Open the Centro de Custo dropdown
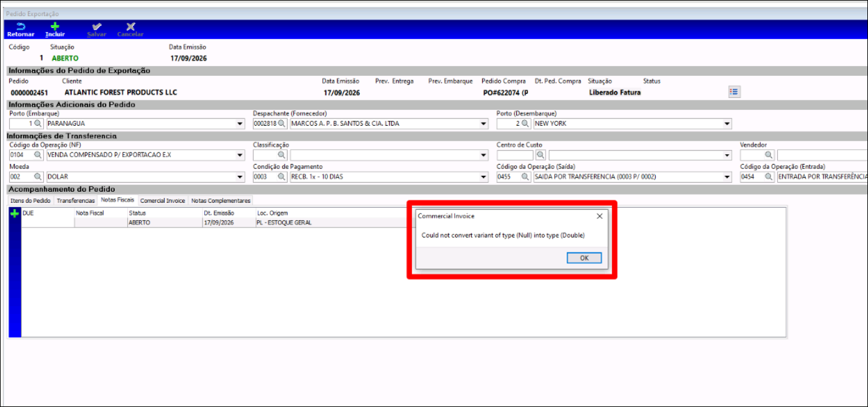 pyautogui.click(x=727, y=155)
